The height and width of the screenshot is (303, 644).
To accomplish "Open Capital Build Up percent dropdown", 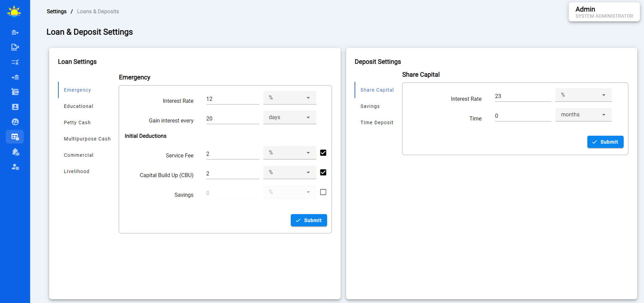I will point(290,172).
